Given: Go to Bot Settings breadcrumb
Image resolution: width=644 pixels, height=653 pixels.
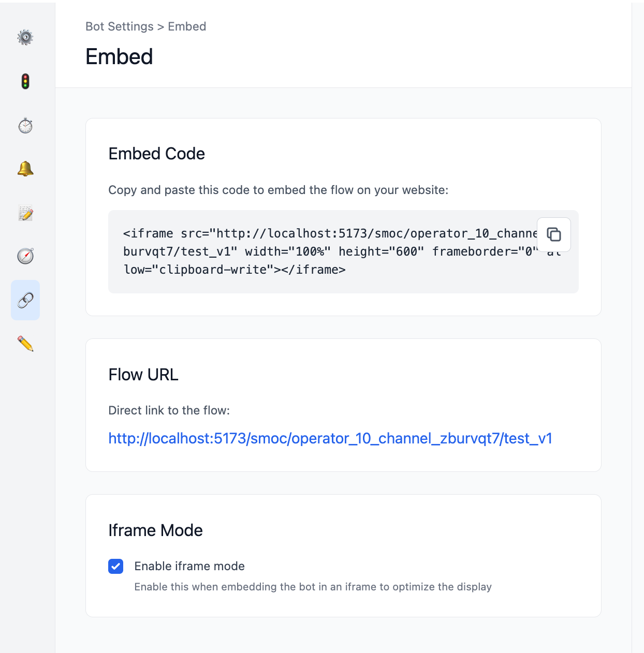Looking at the screenshot, I should point(120,26).
